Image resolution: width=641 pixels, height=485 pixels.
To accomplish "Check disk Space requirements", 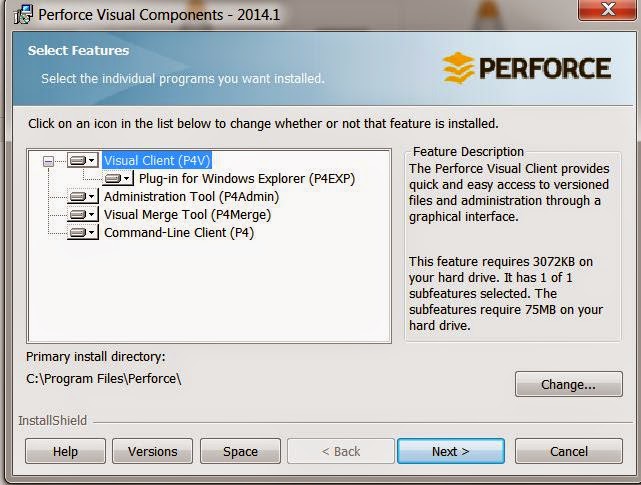I will 240,451.
